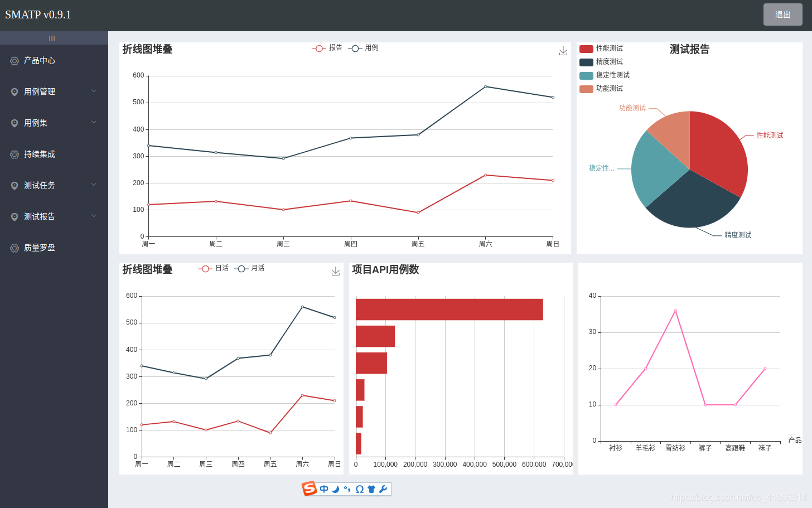Click the Sogou moon half-width icon
Screen dimensions: 812x508
tap(335, 489)
